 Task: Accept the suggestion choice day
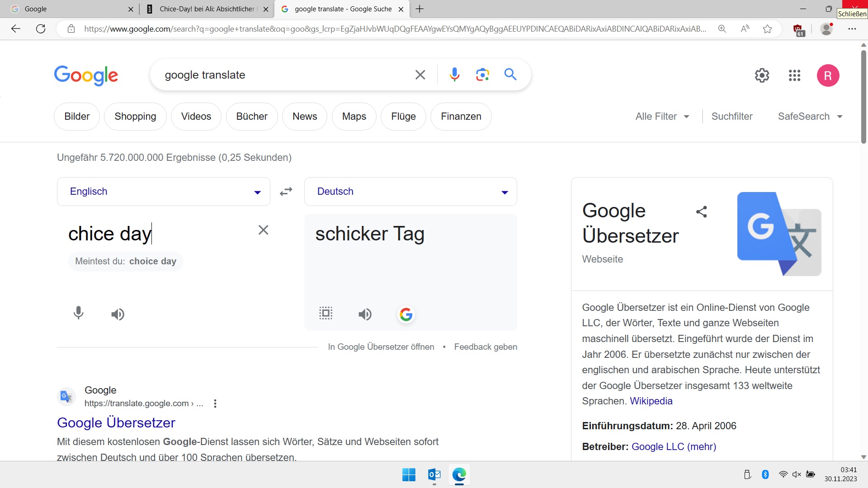[x=153, y=261]
